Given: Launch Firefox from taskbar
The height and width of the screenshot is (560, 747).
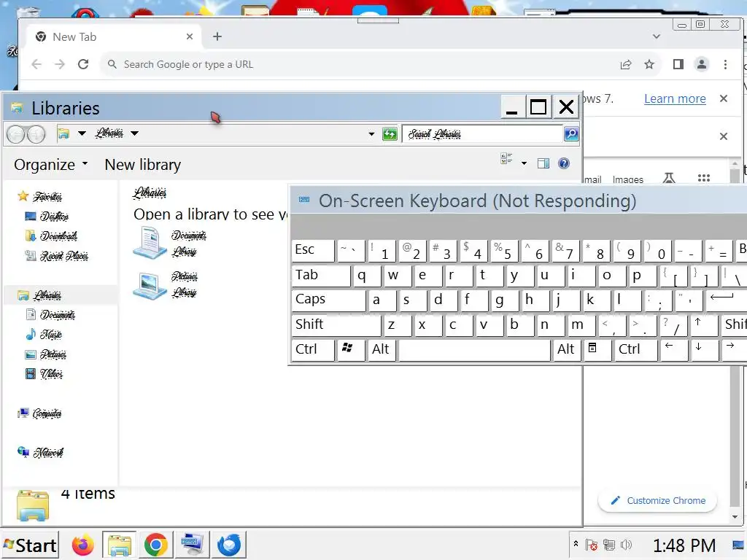Looking at the screenshot, I should click(83, 545).
